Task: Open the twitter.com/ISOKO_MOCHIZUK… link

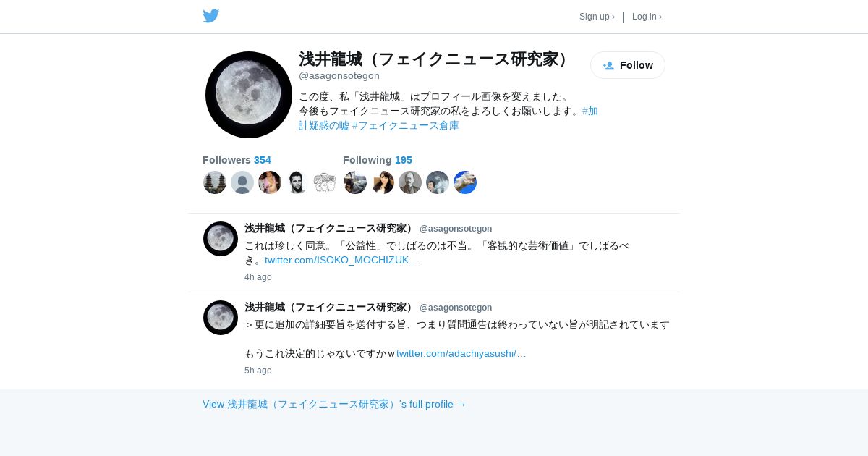Action: coord(341,260)
